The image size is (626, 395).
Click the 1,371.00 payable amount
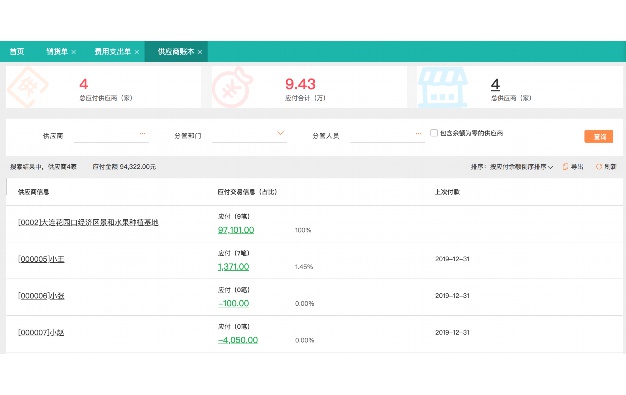tap(233, 267)
